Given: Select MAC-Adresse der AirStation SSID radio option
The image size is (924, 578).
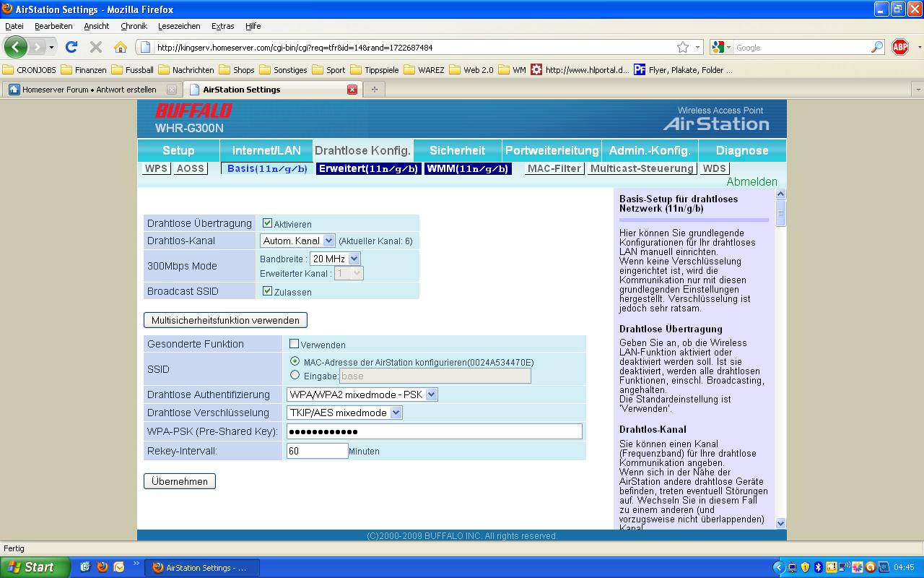Looking at the screenshot, I should click(295, 361).
